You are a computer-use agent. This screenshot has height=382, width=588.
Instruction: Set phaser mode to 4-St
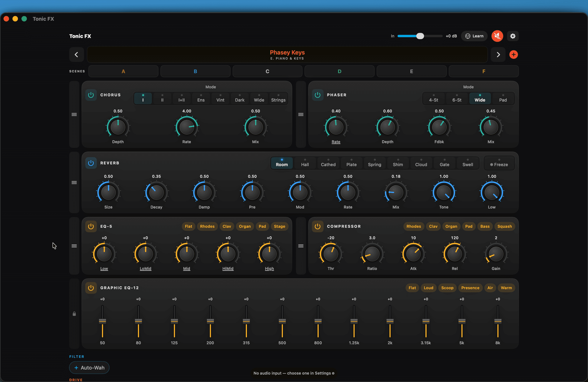433,99
